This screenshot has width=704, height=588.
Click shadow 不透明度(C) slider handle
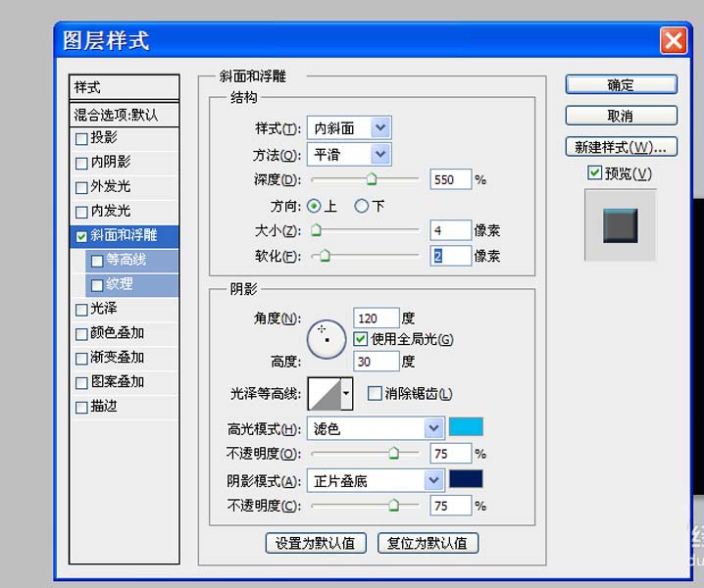tap(393, 505)
